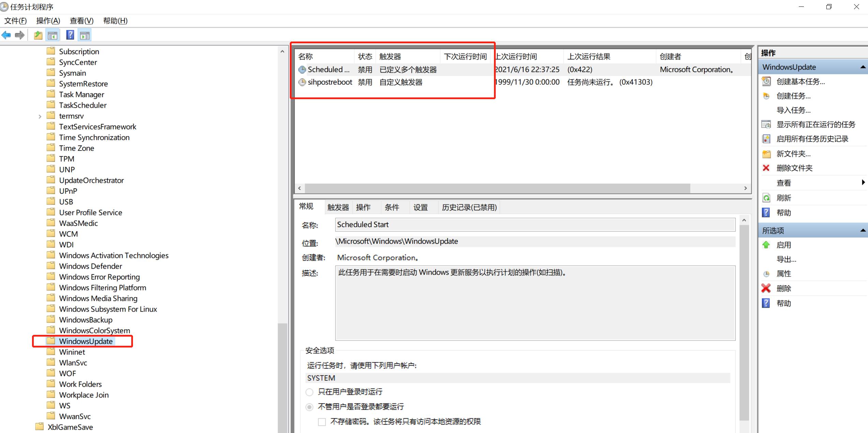Open the 操作(A) menu

48,21
